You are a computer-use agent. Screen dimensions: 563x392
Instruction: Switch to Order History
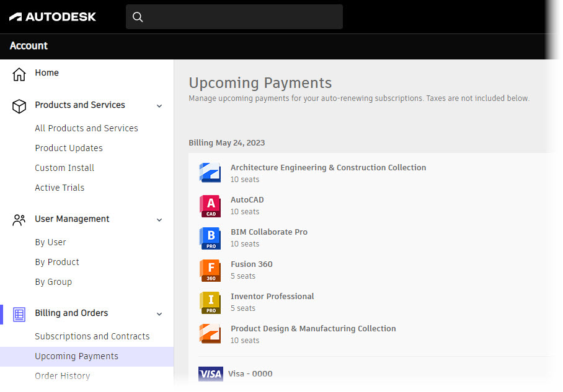63,375
